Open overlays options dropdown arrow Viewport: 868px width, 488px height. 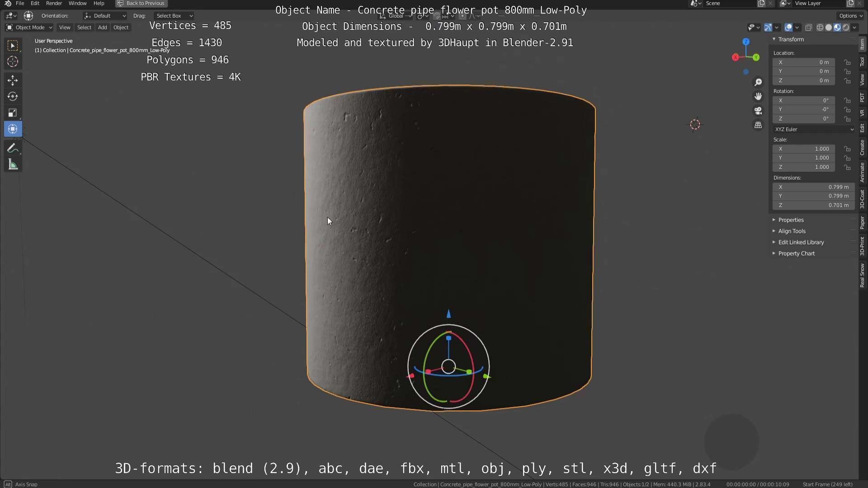[797, 28]
